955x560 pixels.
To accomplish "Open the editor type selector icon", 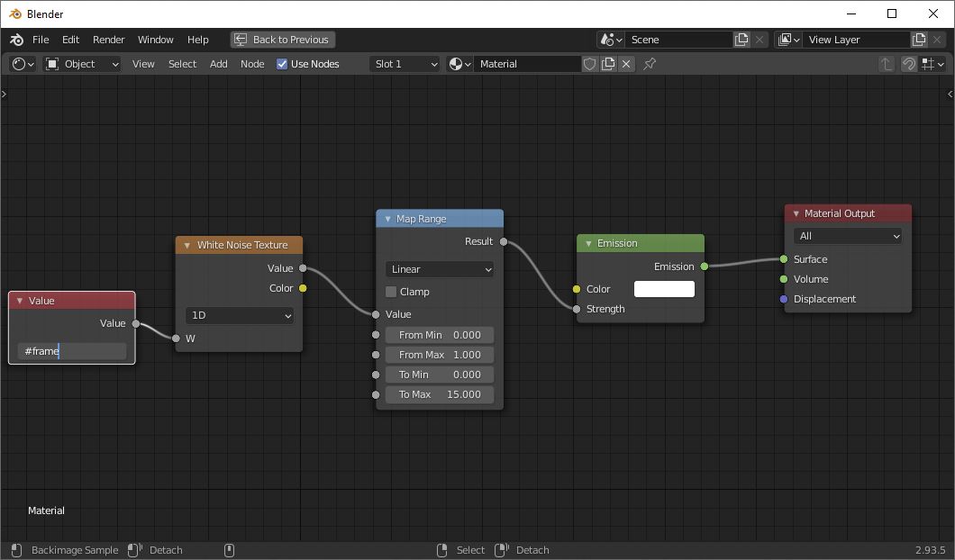I will [x=23, y=64].
